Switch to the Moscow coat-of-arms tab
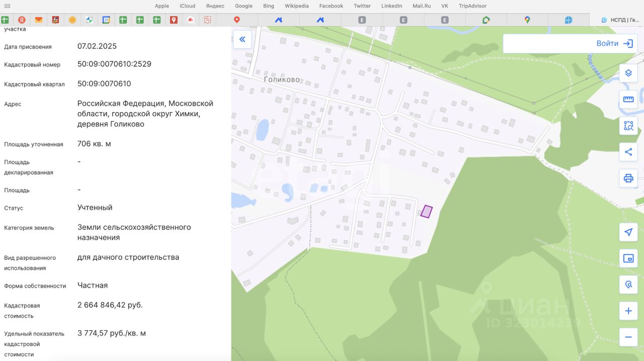This screenshot has height=361, width=644. pyautogui.click(x=55, y=20)
